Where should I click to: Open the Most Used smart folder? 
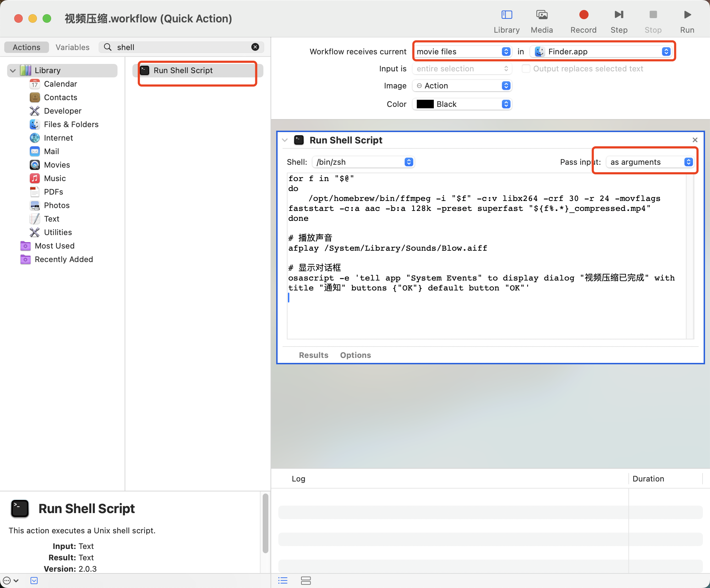tap(54, 246)
